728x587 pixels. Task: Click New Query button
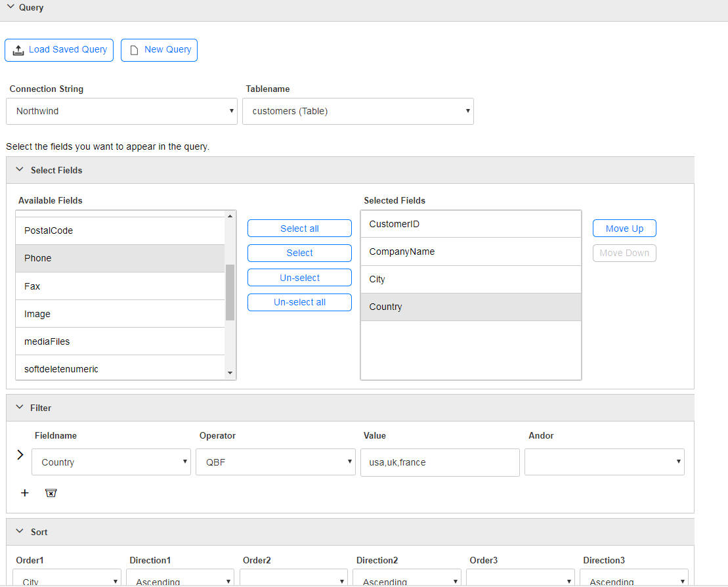pyautogui.click(x=160, y=50)
